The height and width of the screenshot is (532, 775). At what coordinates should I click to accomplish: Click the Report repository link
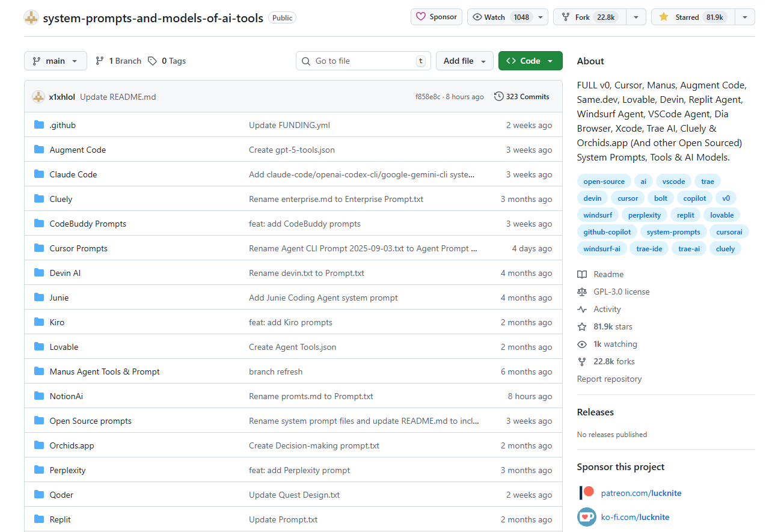[x=608, y=379]
